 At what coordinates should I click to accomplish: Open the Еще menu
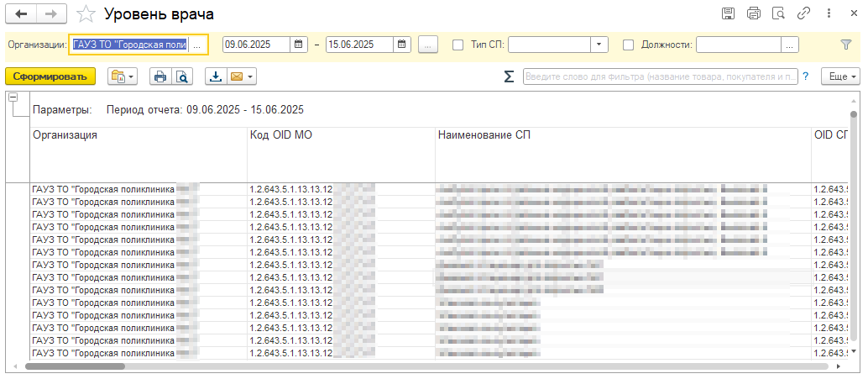click(x=841, y=76)
